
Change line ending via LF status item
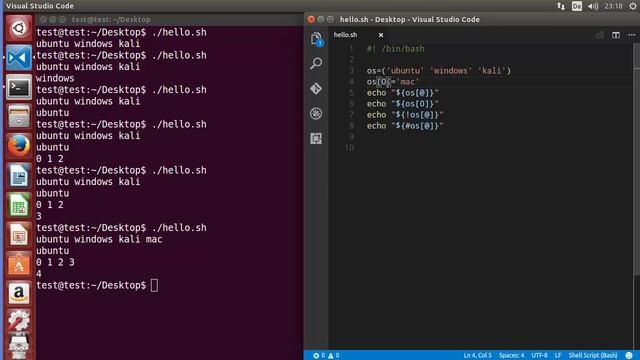tap(558, 355)
